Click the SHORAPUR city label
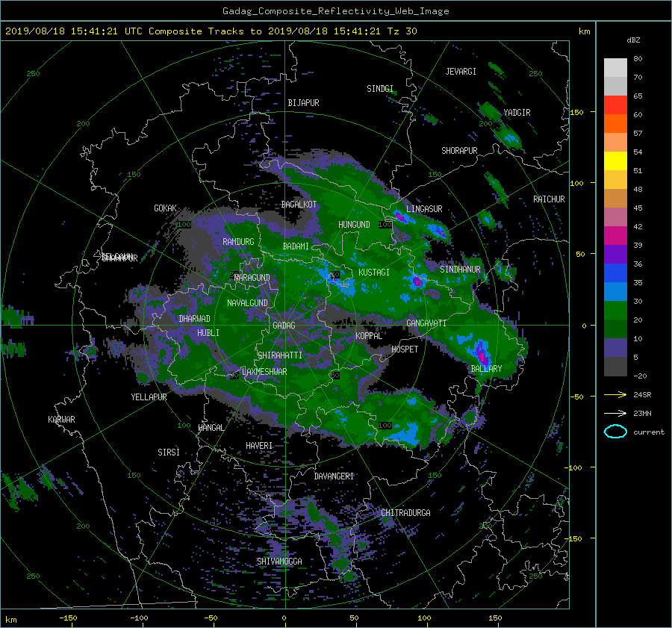This screenshot has width=672, height=628. tap(459, 151)
